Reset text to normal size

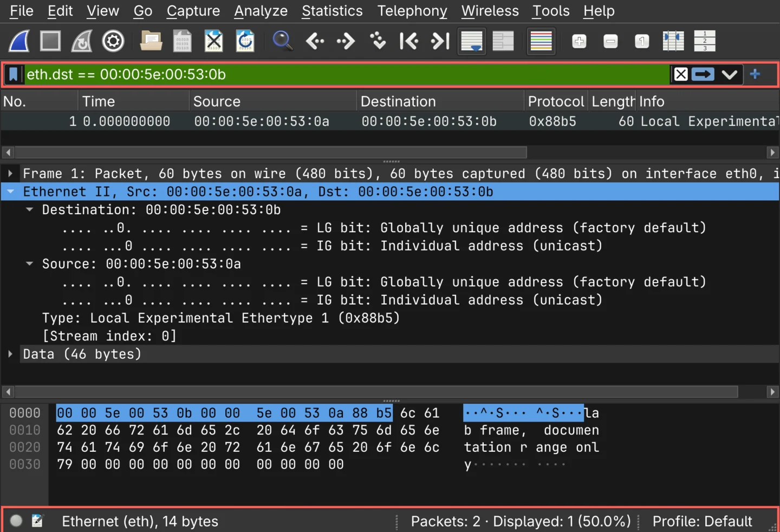point(642,41)
